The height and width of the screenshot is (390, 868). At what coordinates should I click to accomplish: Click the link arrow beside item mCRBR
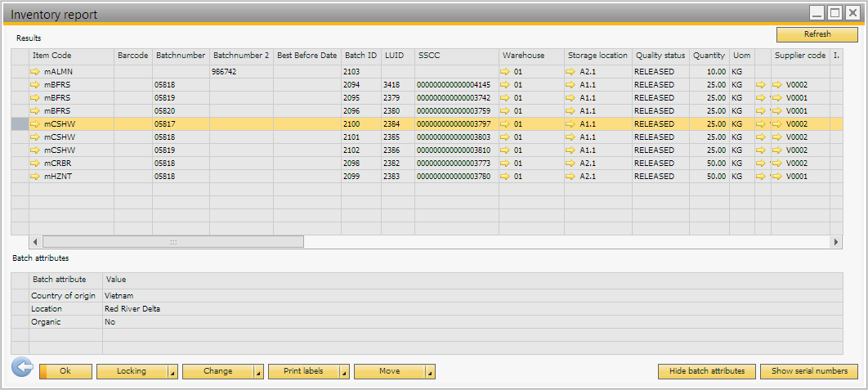pyautogui.click(x=35, y=164)
